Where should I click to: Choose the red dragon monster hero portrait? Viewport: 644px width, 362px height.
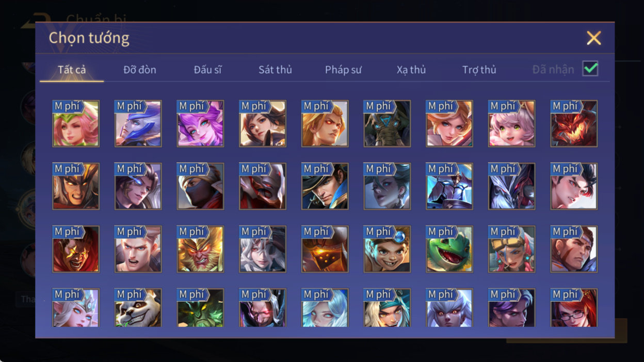click(x=574, y=124)
